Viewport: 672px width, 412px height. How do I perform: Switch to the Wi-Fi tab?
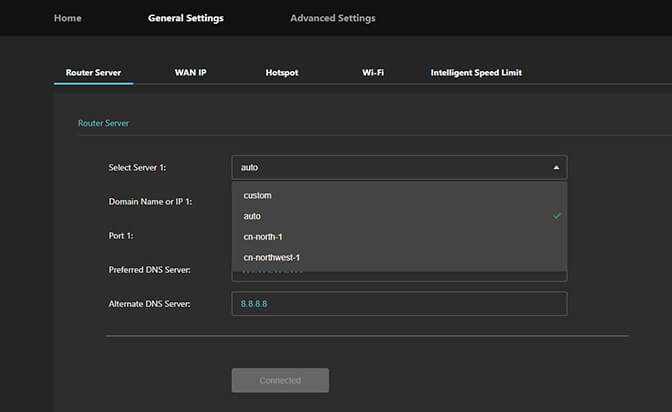coord(373,72)
